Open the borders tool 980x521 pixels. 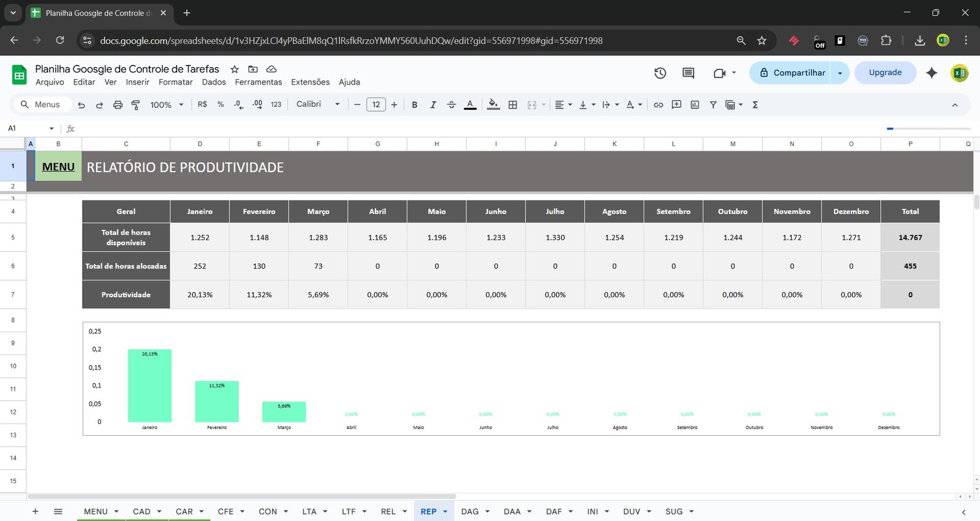[x=513, y=105]
